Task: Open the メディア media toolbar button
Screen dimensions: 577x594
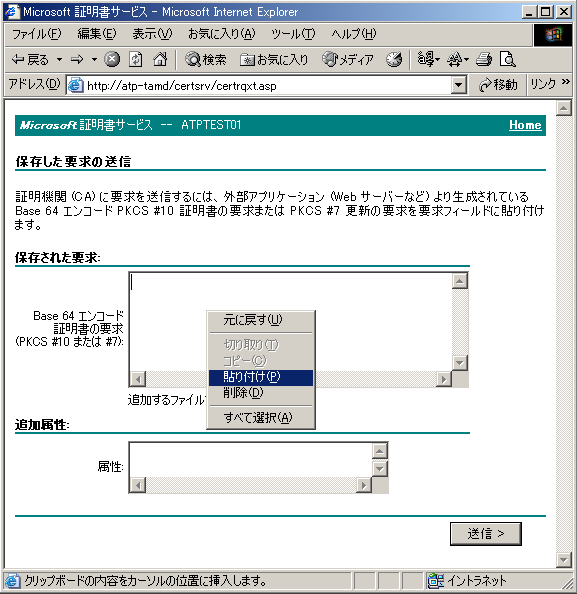Action: click(348, 59)
